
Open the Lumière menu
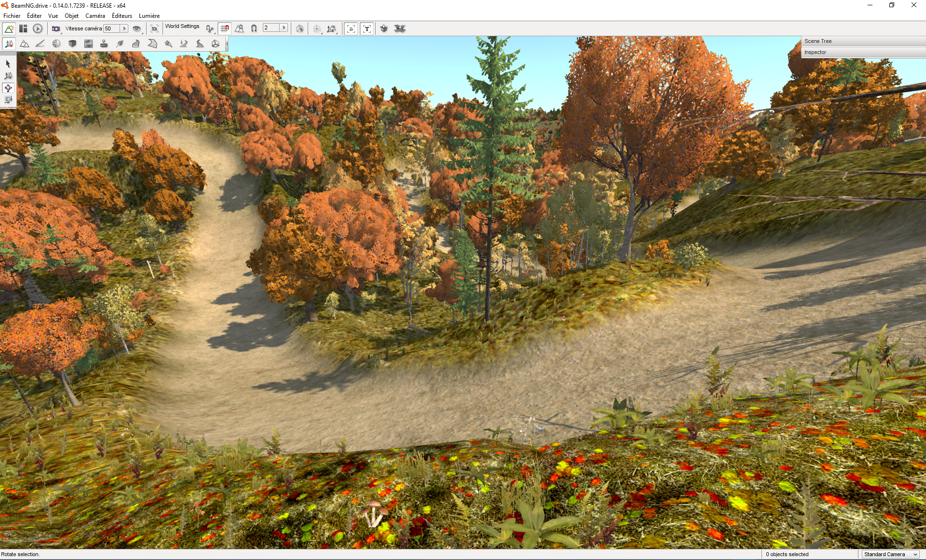149,16
